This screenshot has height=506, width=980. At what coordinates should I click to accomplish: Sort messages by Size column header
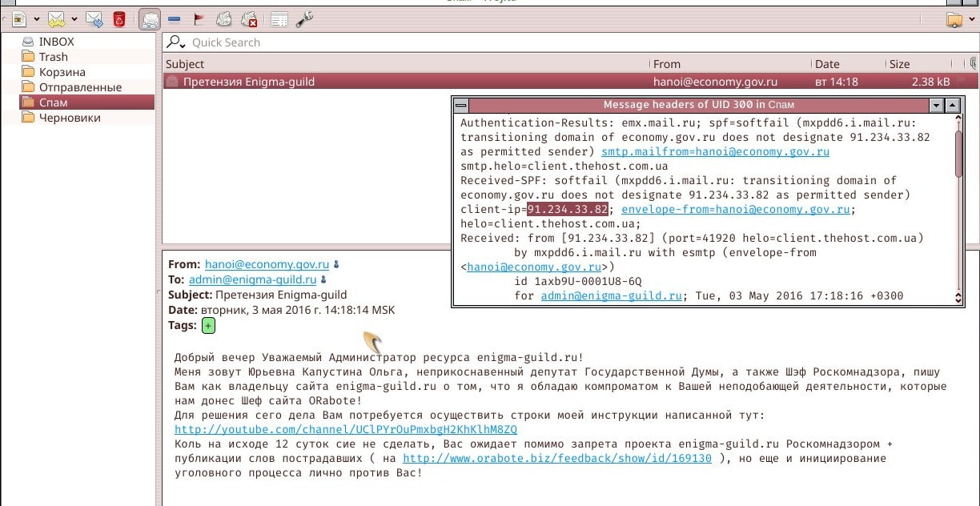click(x=921, y=64)
